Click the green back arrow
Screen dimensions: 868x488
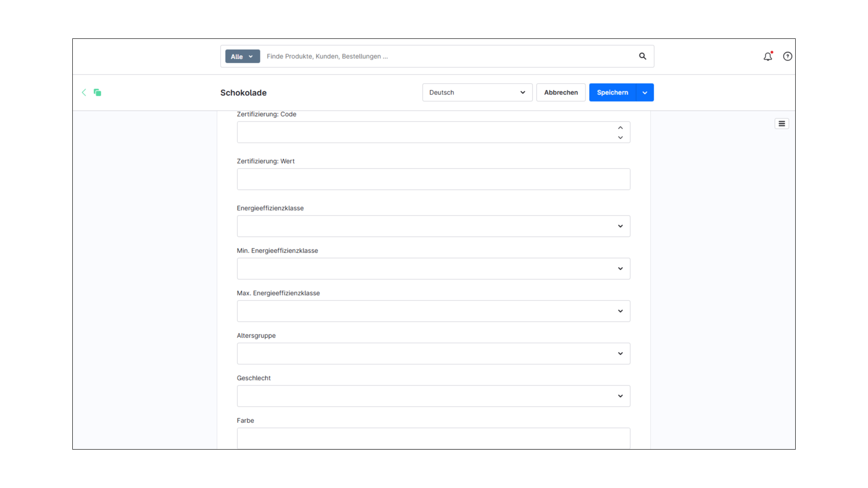pyautogui.click(x=84, y=93)
